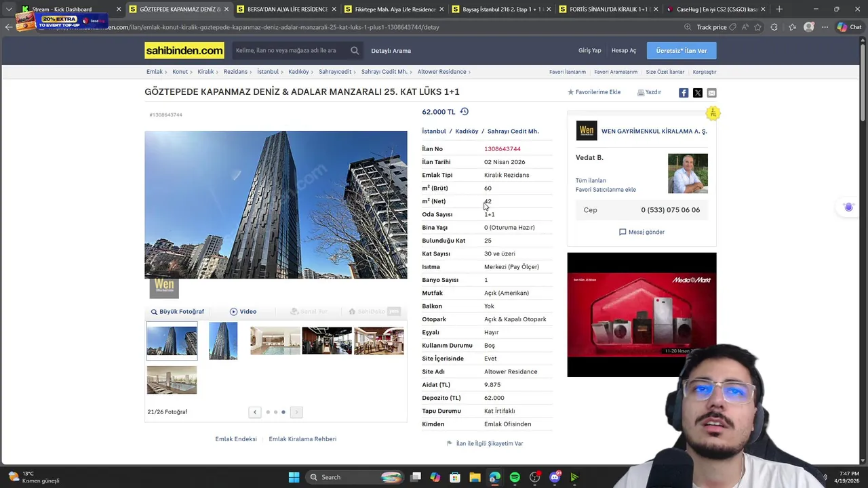Image resolution: width=868 pixels, height=488 pixels.
Task: Select second narrow tower thumbnail
Action: pyautogui.click(x=223, y=340)
